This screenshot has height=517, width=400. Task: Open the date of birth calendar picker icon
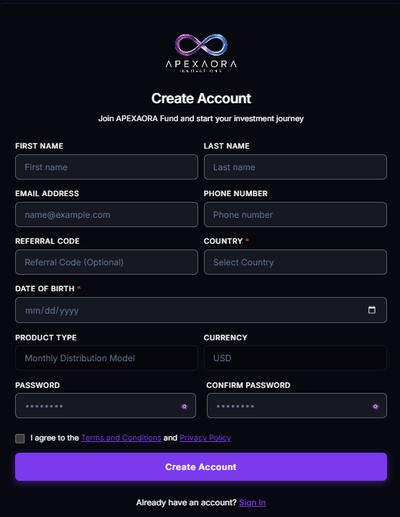(372, 310)
